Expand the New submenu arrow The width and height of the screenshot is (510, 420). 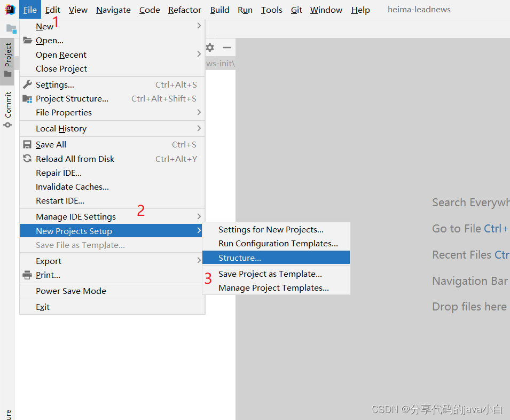tap(199, 26)
